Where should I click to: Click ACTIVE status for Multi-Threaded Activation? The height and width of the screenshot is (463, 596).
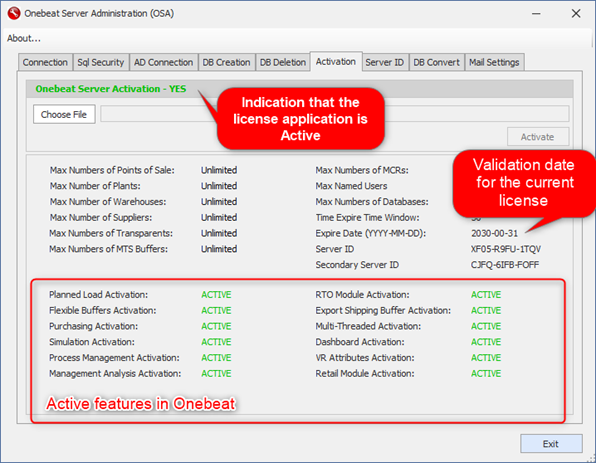[486, 327]
